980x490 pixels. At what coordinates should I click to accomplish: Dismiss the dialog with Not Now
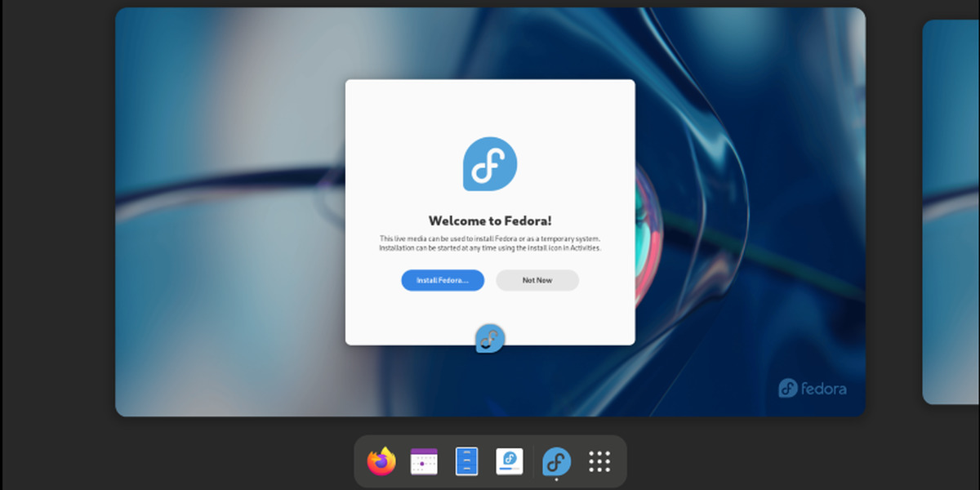coord(537,280)
